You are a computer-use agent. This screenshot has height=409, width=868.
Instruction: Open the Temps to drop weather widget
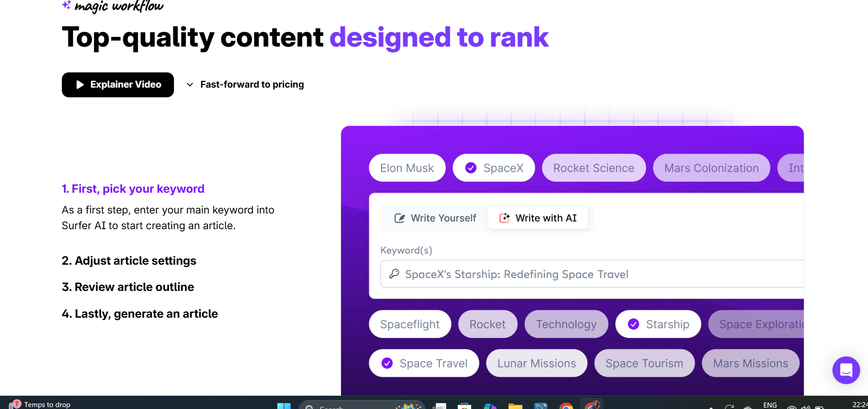pyautogui.click(x=41, y=404)
